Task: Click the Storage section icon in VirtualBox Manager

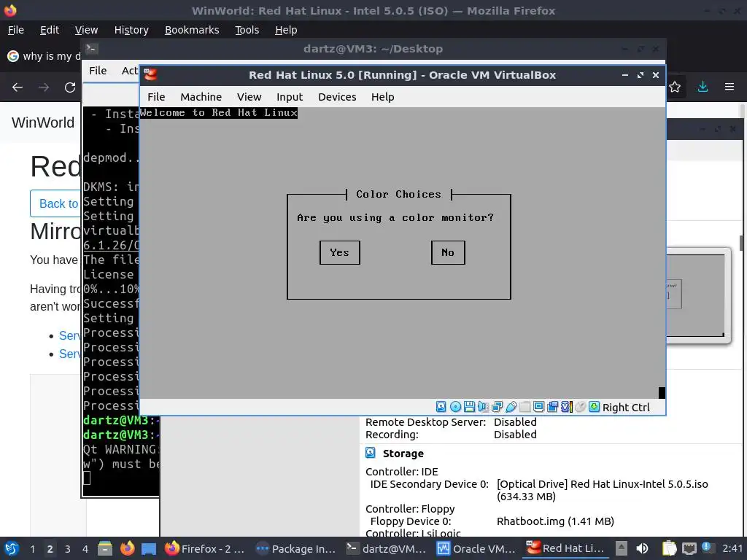Action: (x=370, y=453)
